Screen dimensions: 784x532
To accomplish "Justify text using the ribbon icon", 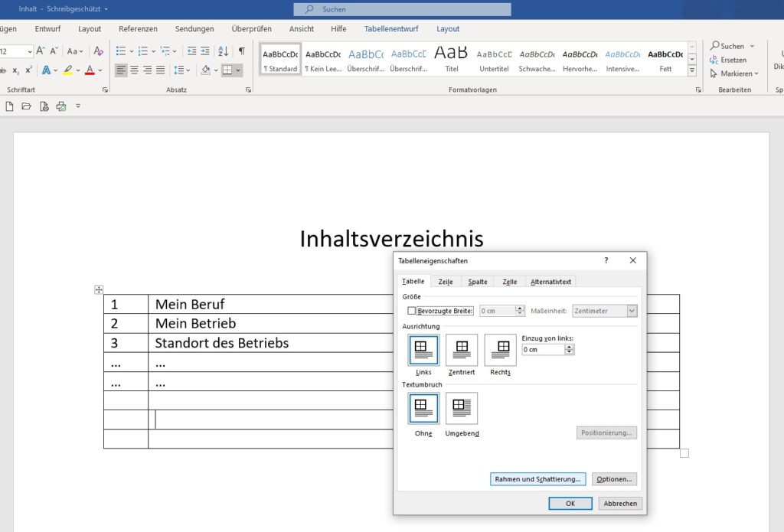I will click(161, 70).
